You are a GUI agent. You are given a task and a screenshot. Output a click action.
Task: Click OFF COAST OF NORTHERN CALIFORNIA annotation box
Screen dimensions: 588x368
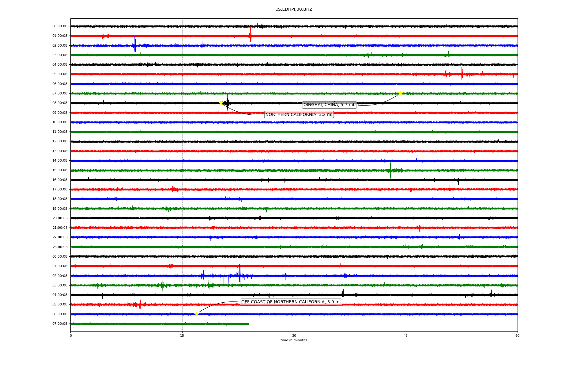(291, 302)
